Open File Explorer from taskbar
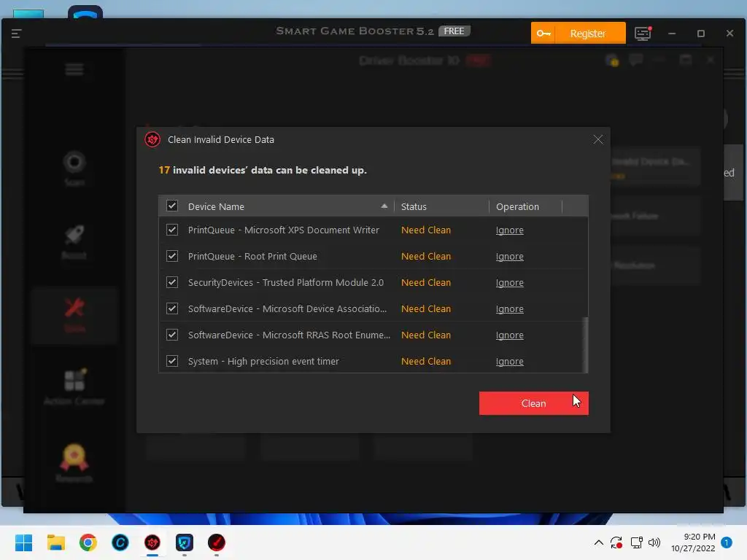747x560 pixels. 55,542
